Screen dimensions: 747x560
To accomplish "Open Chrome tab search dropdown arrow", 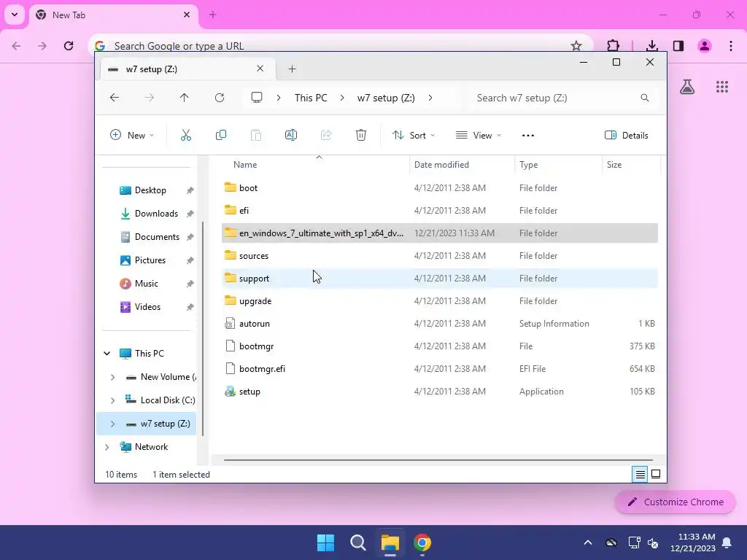I will pos(15,15).
